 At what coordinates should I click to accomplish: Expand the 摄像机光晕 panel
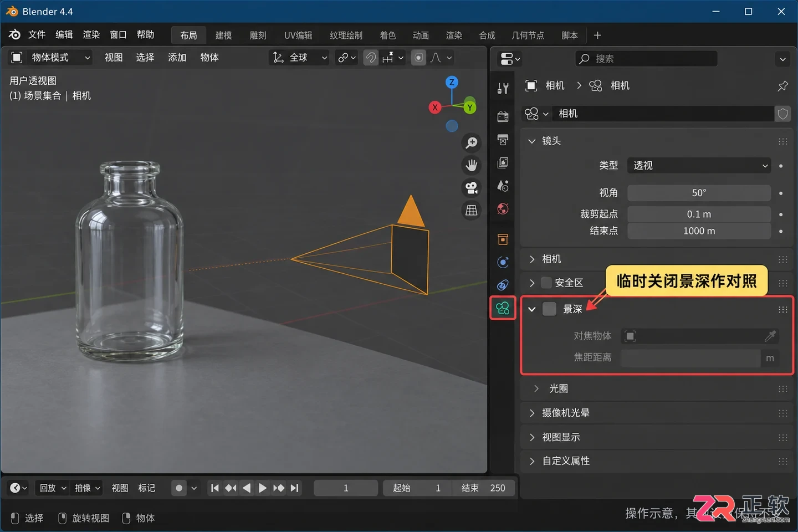(656, 413)
